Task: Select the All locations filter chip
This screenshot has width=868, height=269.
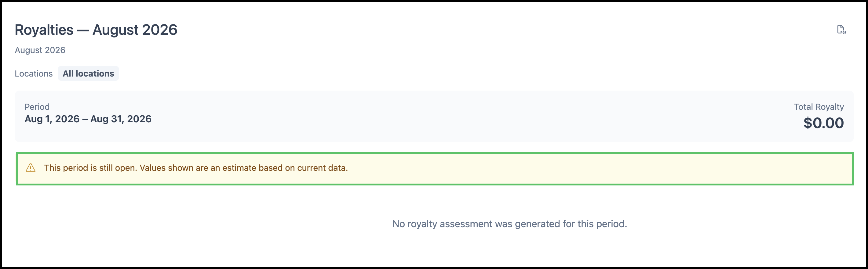Action: point(88,74)
